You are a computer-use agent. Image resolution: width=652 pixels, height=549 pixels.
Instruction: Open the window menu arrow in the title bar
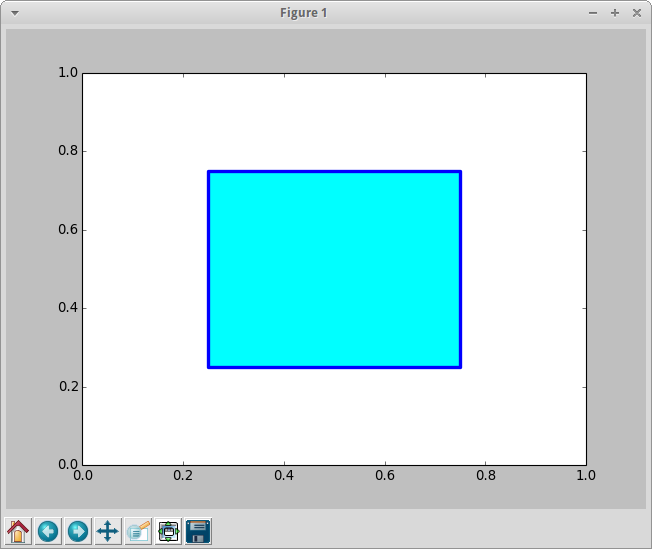pos(15,13)
